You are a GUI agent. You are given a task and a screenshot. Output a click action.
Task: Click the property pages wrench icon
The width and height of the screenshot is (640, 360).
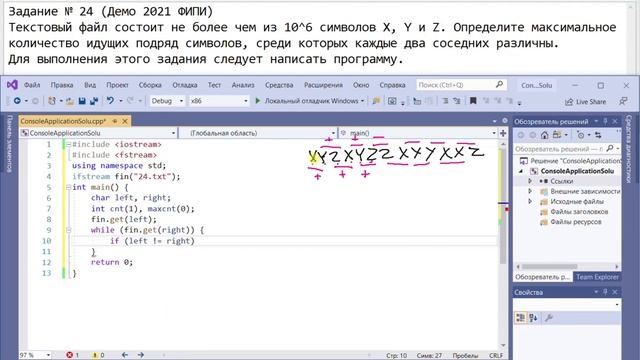pos(549,318)
